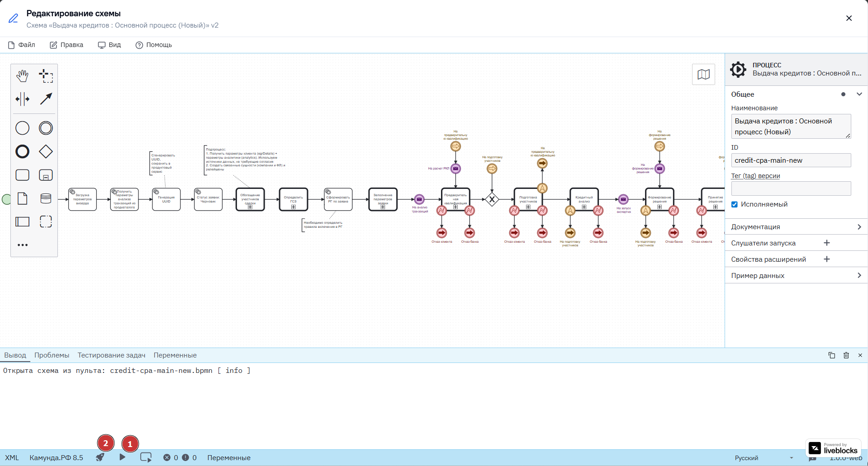868x466 pixels.
Task: Pick the global connect arrow tool
Action: tap(46, 99)
